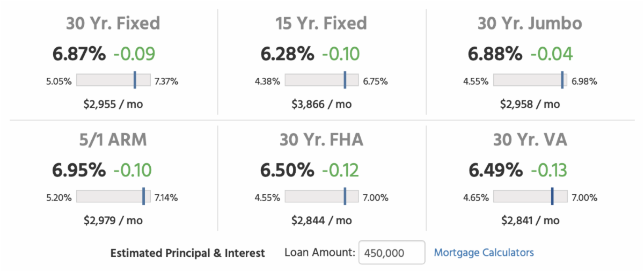Image resolution: width=644 pixels, height=272 pixels.
Task: Click the 30 Yr. FHA range bar
Action: pyautogui.click(x=321, y=196)
